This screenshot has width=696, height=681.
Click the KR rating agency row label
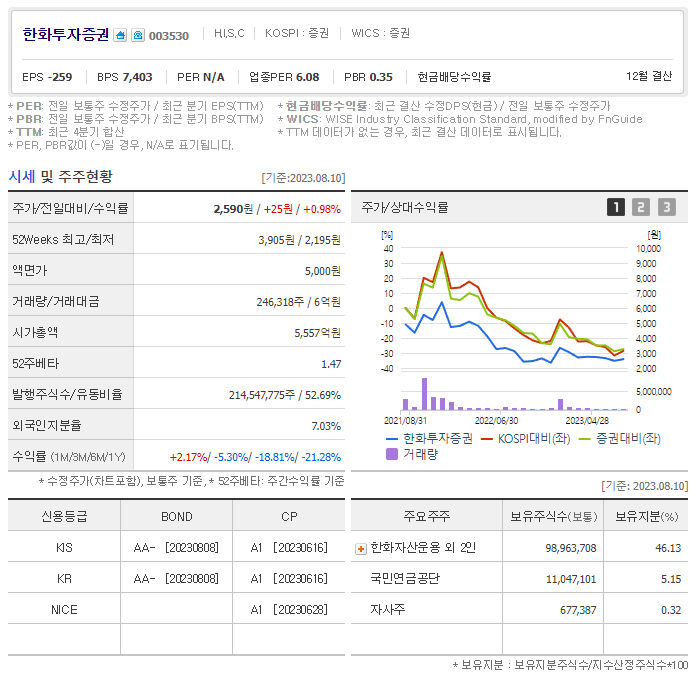[x=64, y=579]
